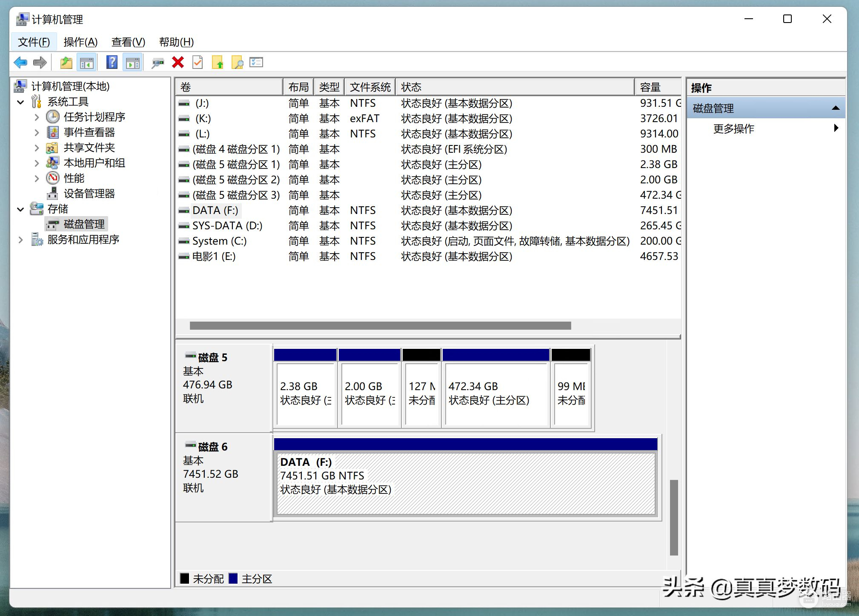Collapse the 磁盘管理 actions section arrow
Image resolution: width=859 pixels, height=616 pixels.
835,108
